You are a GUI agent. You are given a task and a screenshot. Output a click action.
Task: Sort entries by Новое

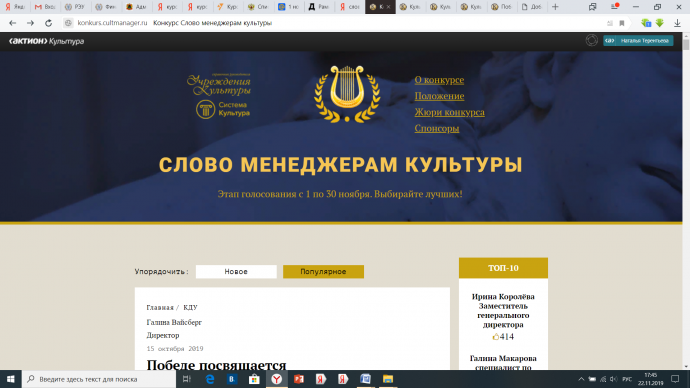tap(236, 271)
